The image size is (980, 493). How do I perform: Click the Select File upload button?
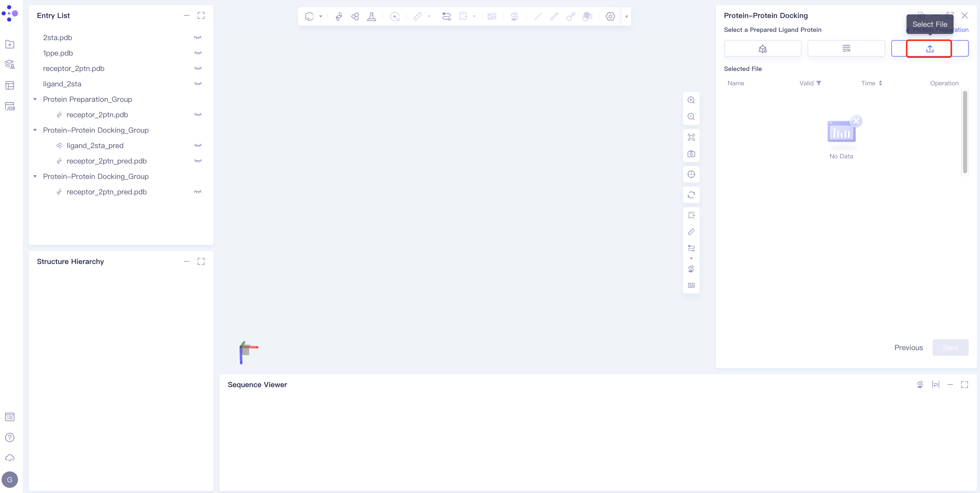coord(929,49)
